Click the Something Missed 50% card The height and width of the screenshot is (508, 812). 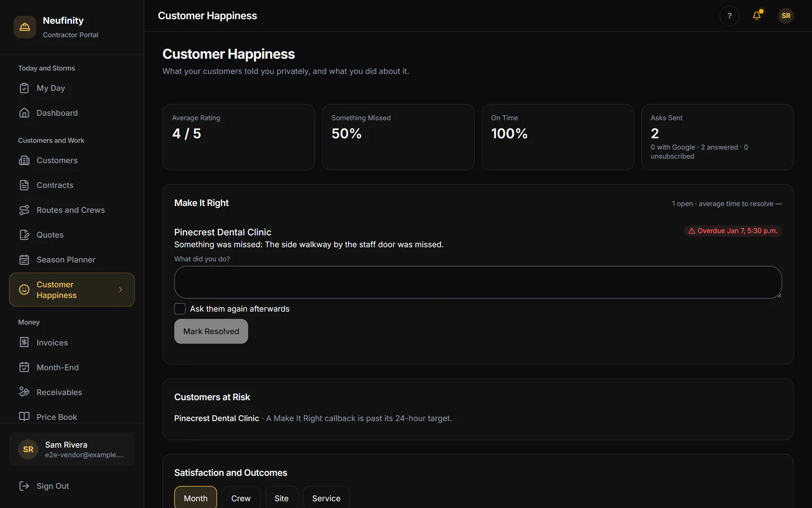(x=398, y=137)
